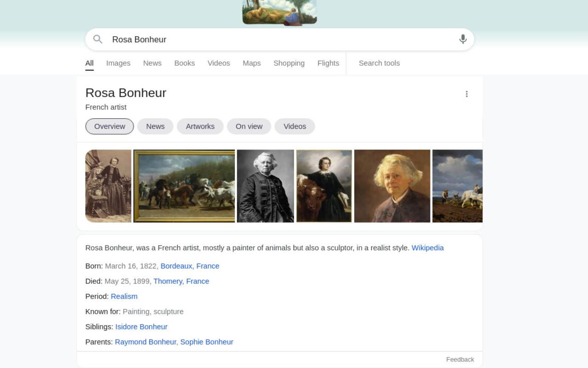Select the All results tab
This screenshot has width=588, height=368.
coord(90,63)
